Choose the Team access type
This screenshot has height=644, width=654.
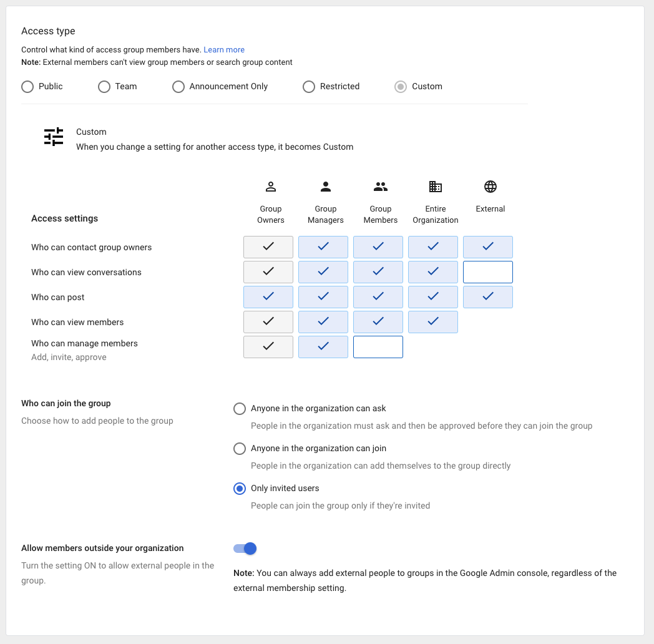point(104,87)
